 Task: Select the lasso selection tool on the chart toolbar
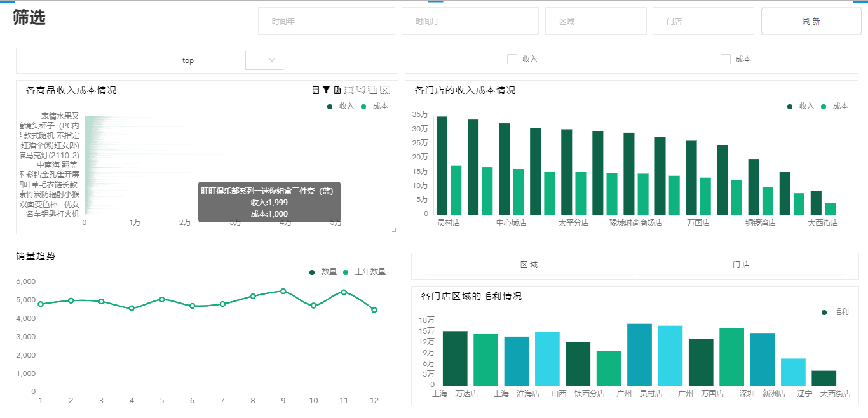(360, 90)
